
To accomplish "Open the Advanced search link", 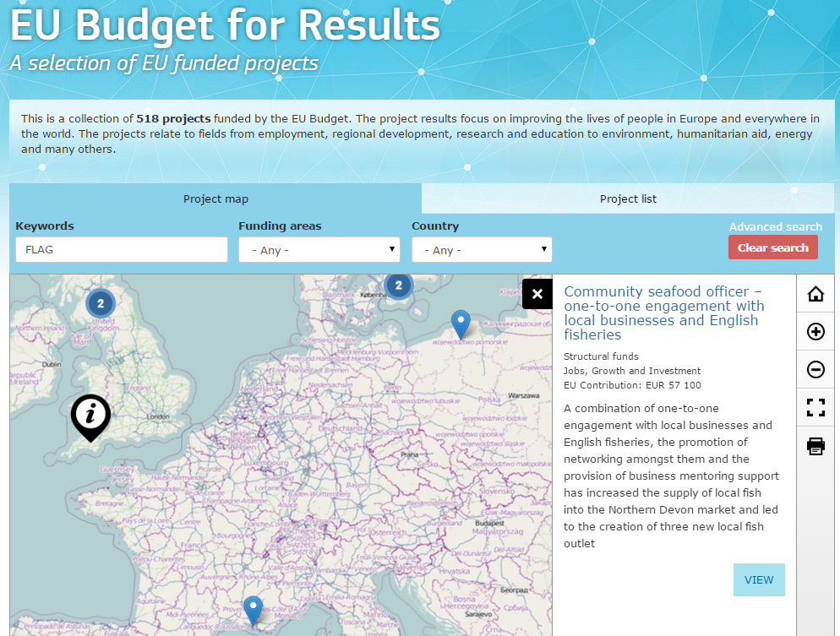I will tap(775, 226).
